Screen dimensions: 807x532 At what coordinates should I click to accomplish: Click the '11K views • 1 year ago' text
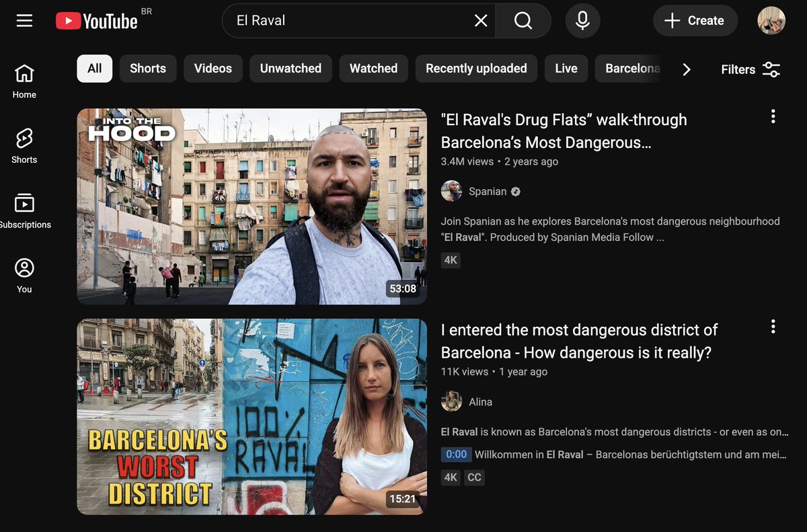click(494, 372)
